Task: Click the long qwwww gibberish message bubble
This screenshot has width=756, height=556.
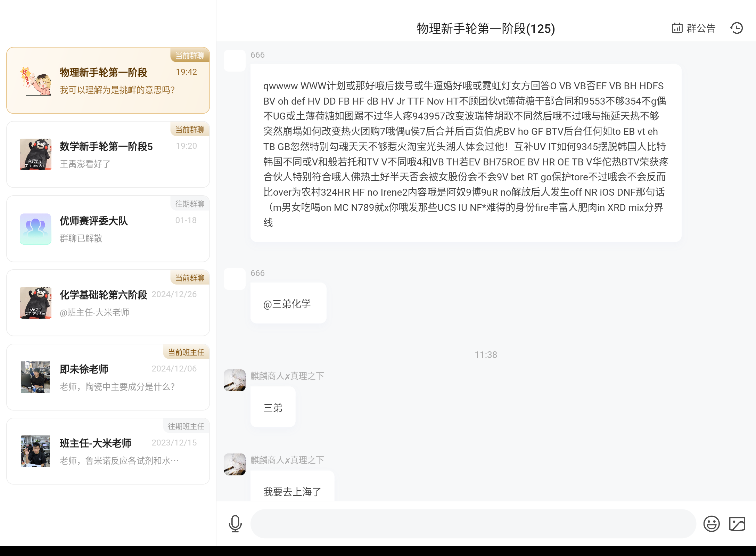Action: [465, 153]
